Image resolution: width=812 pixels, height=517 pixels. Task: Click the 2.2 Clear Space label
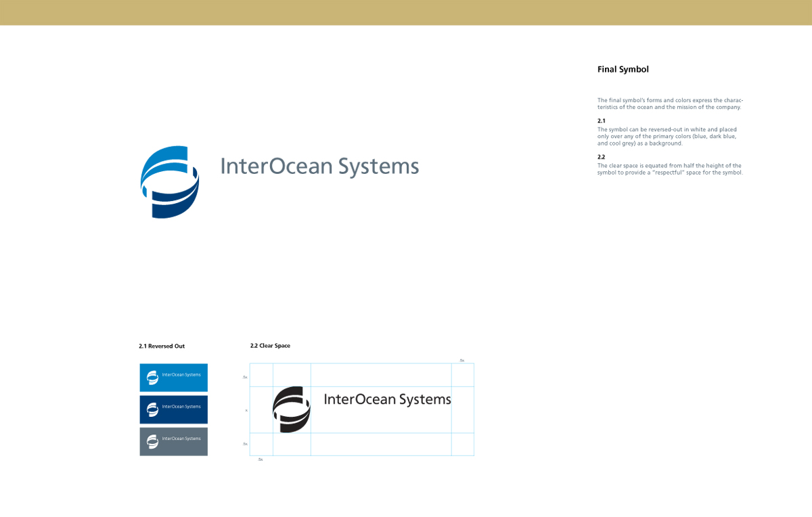[x=270, y=345]
